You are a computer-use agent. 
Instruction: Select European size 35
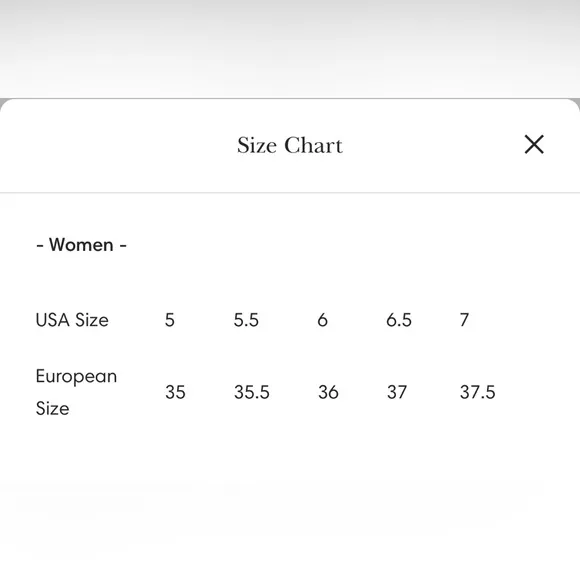[175, 392]
